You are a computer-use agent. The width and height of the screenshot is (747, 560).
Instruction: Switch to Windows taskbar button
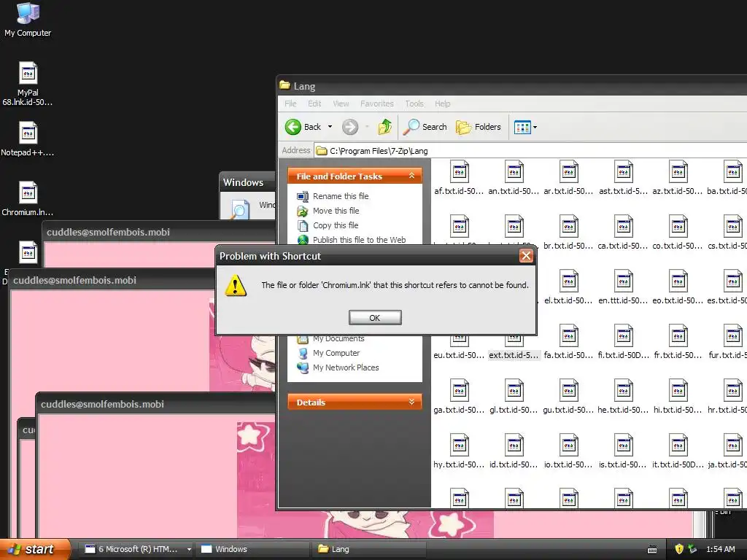[252, 549]
